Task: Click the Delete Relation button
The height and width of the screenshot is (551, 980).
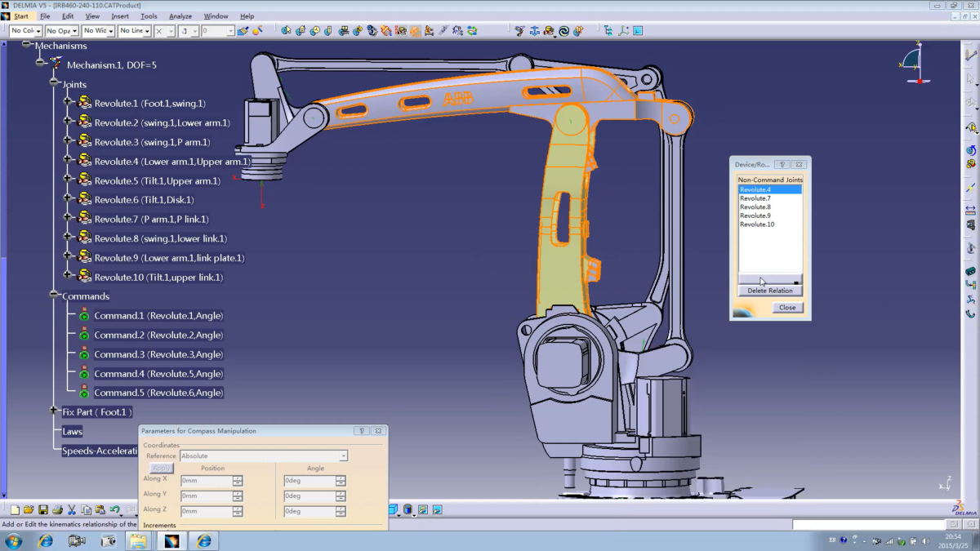Action: click(769, 291)
